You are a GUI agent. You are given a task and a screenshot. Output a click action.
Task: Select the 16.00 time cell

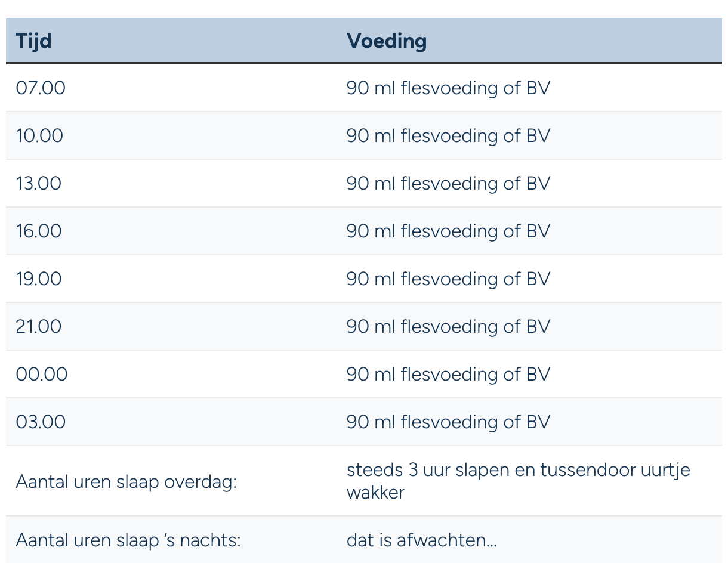point(39,231)
